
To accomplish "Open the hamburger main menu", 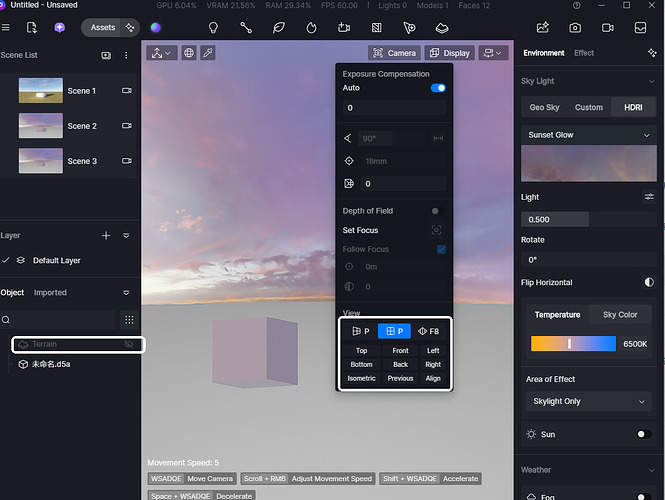I will tap(6, 28).
